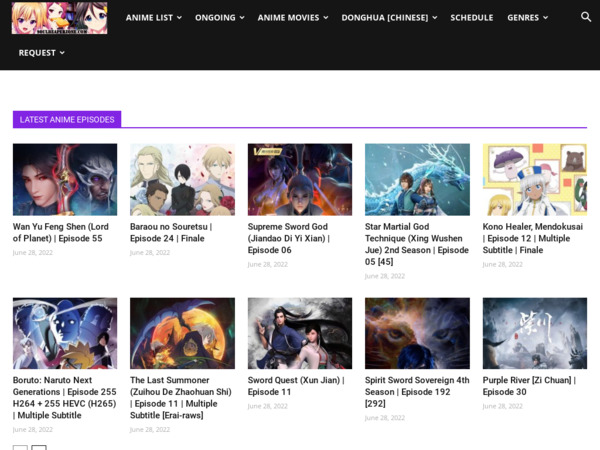This screenshot has height=450, width=600.
Task: Click June 28, 2022 date under Star Martial God
Action: tap(385, 276)
